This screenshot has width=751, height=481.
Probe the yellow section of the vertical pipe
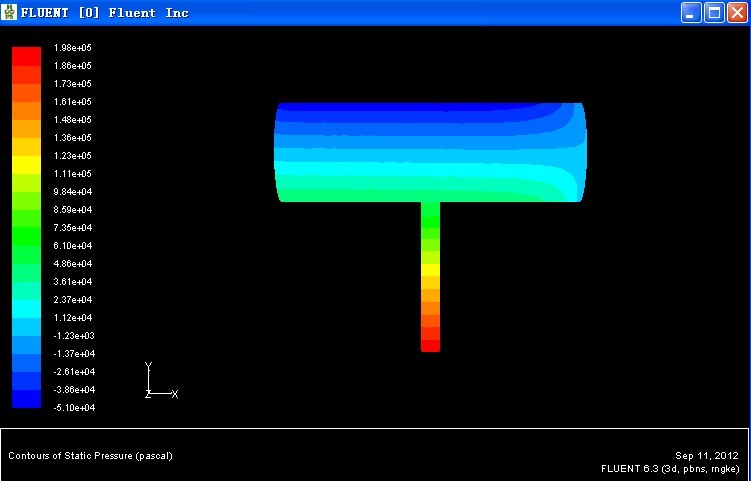tap(430, 269)
